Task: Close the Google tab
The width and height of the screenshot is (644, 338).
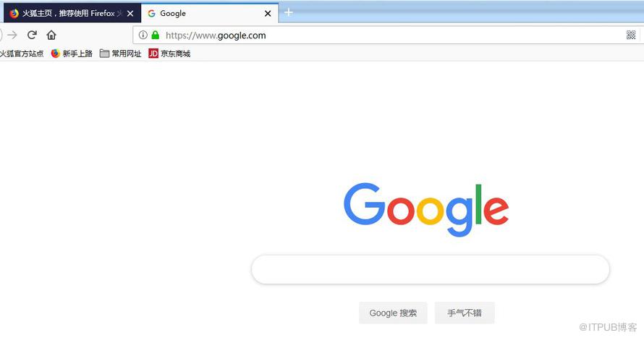Action: point(268,14)
